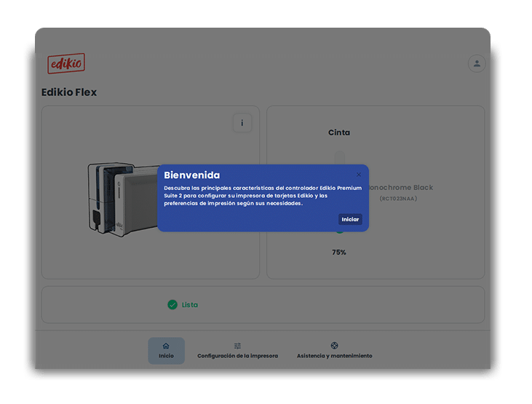Image resolution: width=532 pixels, height=404 pixels.
Task: Click the Iniciar button in the welcome dialog
Action: pyautogui.click(x=350, y=219)
